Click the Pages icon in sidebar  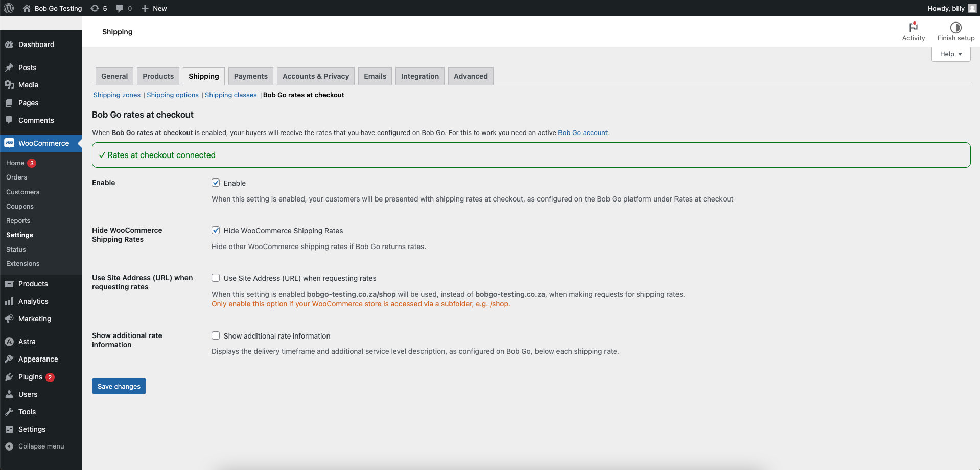point(9,103)
